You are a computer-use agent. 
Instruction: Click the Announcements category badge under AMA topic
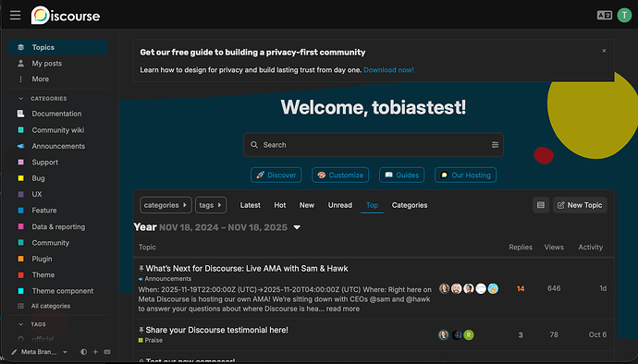tap(165, 279)
